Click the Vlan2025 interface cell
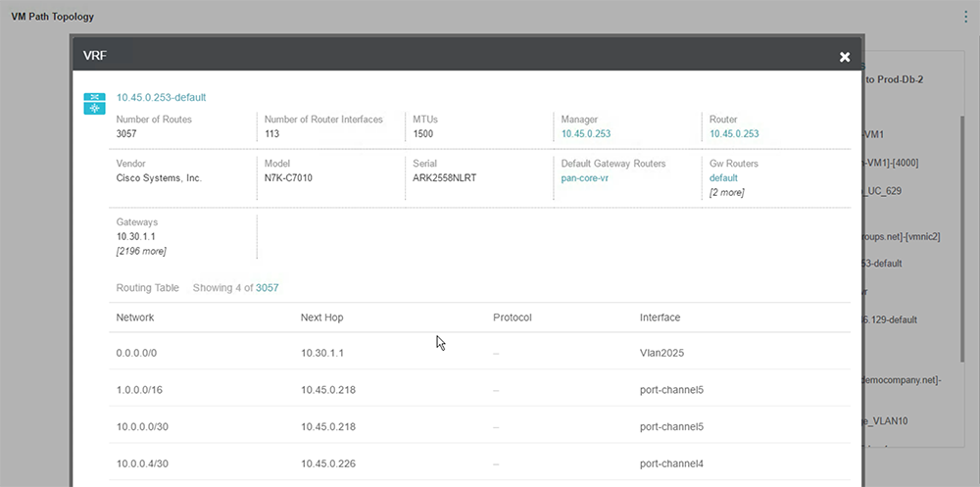 point(661,353)
